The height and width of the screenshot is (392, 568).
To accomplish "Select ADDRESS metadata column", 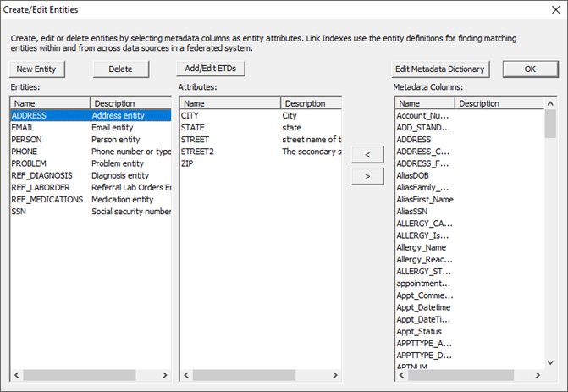I will (414, 140).
